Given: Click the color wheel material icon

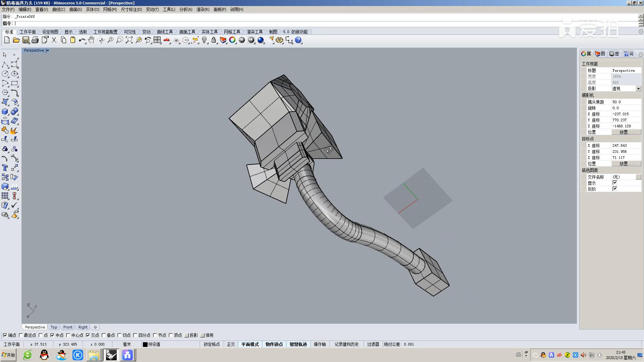Looking at the screenshot, I should pyautogui.click(x=232, y=40).
